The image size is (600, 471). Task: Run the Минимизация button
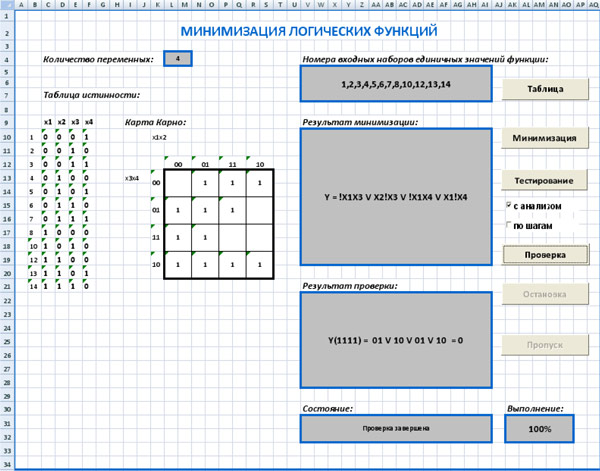pyautogui.click(x=545, y=138)
